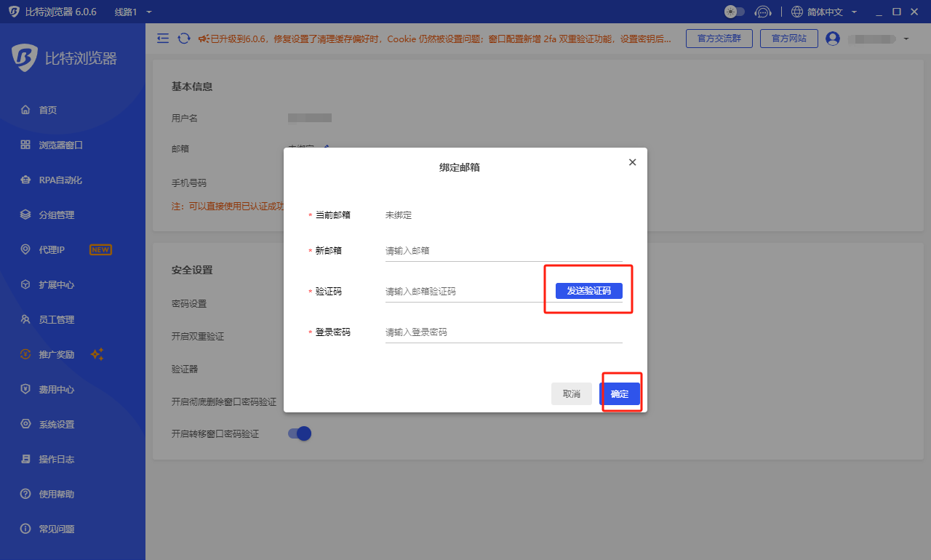Click the BitBrowser title bar logo
The image size is (931, 560).
14,12
